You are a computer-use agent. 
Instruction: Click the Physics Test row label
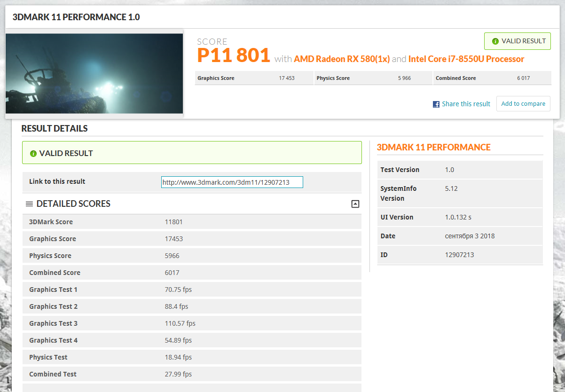click(x=48, y=357)
